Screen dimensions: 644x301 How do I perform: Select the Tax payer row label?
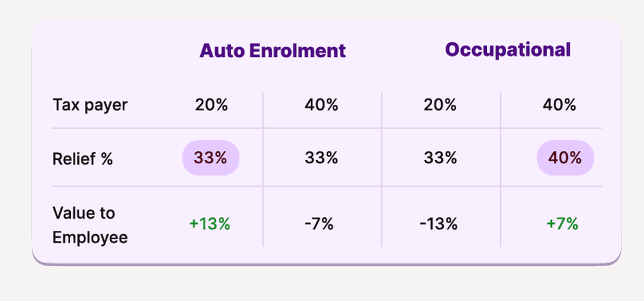90,105
